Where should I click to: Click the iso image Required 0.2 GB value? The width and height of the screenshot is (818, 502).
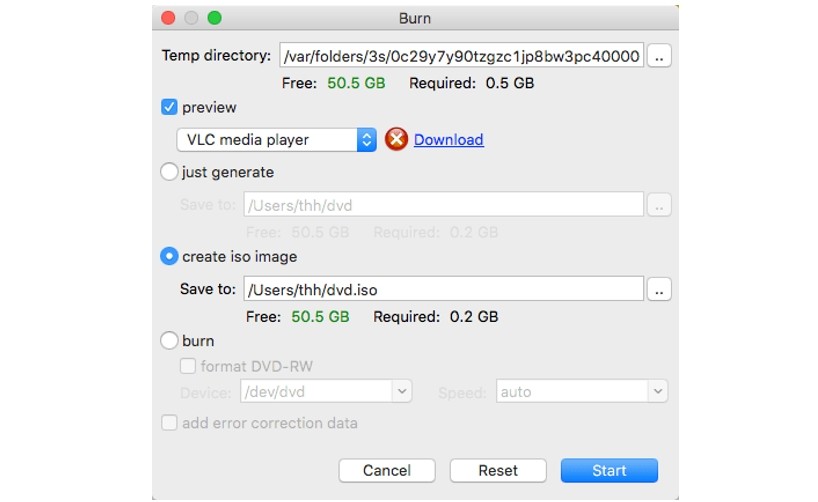point(474,317)
